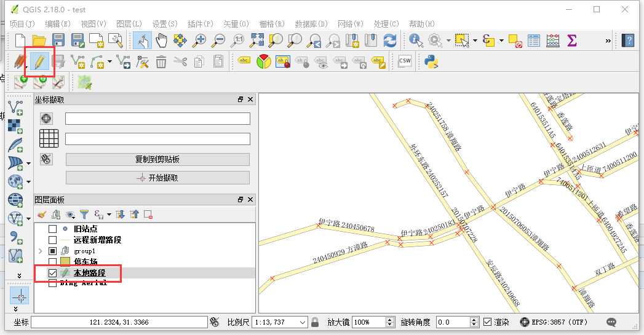
Task: Select the Pan Map hand tool
Action: tap(161, 41)
